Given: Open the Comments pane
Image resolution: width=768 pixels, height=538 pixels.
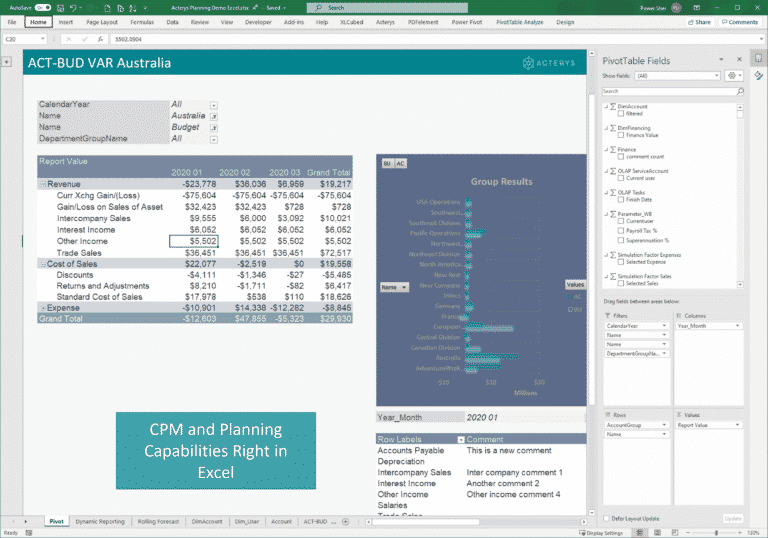Looking at the screenshot, I should [x=739, y=21].
